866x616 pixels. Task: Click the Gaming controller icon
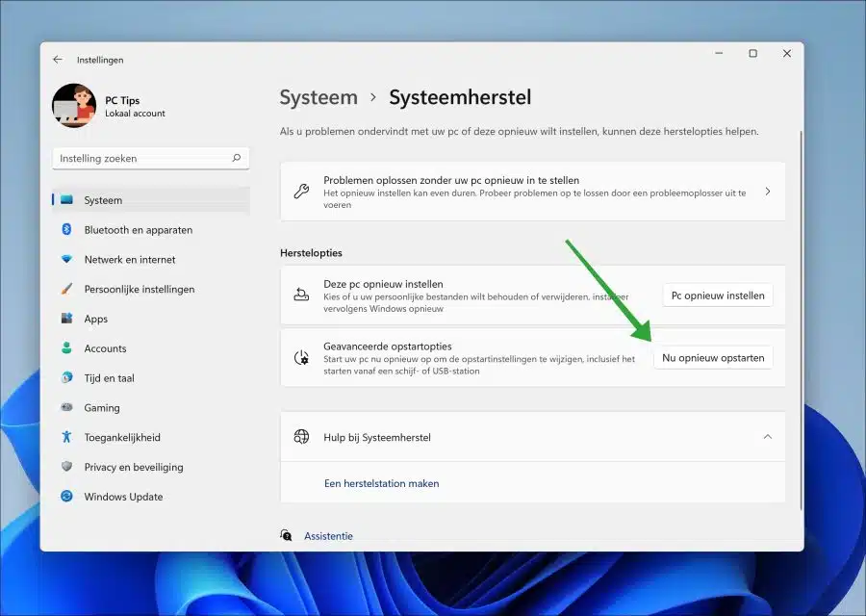point(66,407)
